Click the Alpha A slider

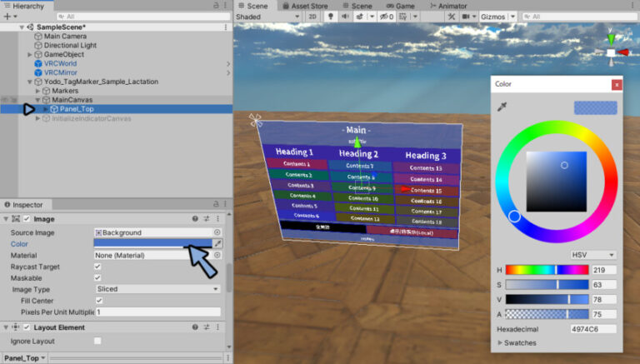(x=547, y=314)
